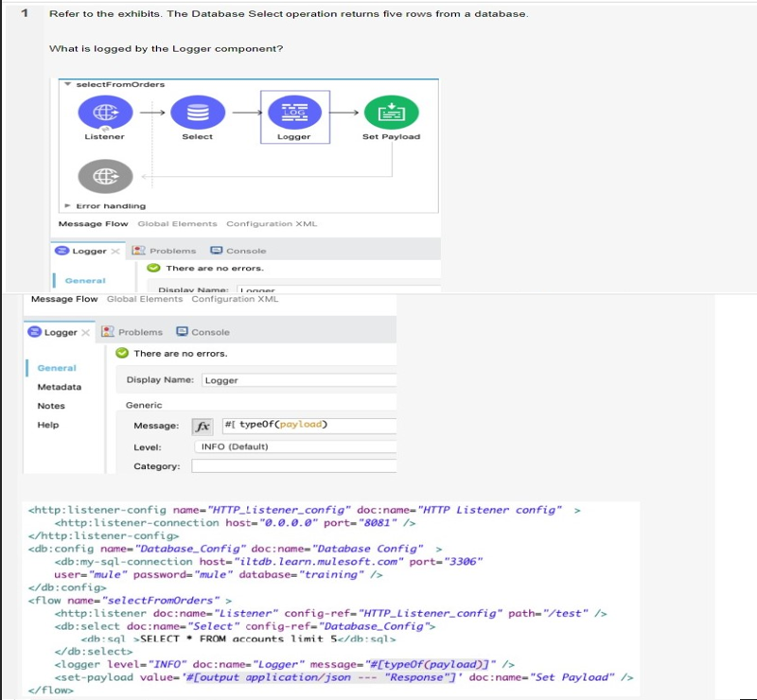
Task: Close the Logger tab in lower exhibit
Action: (x=85, y=333)
